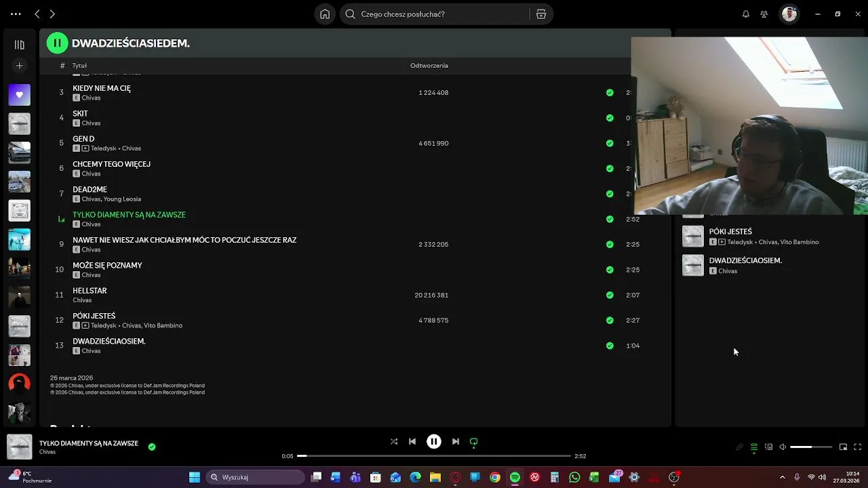868x488 pixels.
Task: Open now-playing album cover thumbnail
Action: pos(19,447)
